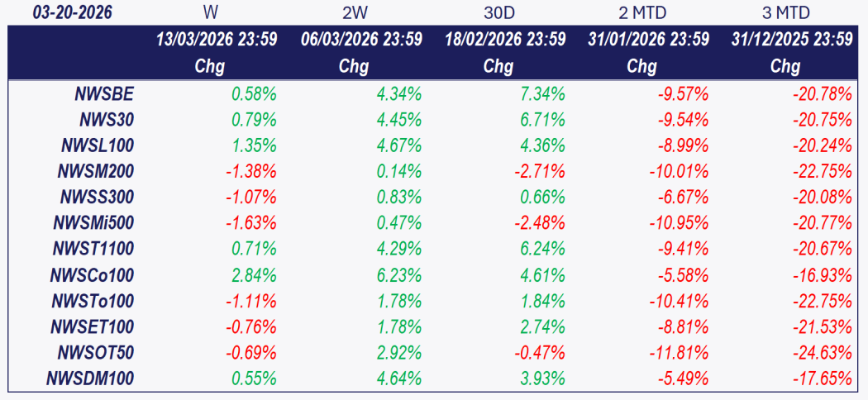Select the 03-20-2026 date cell
This screenshot has height=400, width=868.
73,12
